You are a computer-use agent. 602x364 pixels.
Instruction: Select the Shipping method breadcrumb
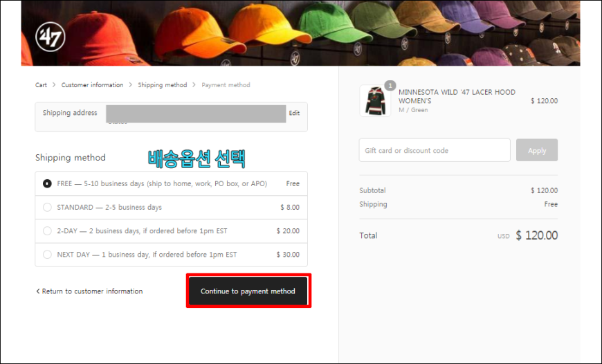click(x=163, y=85)
